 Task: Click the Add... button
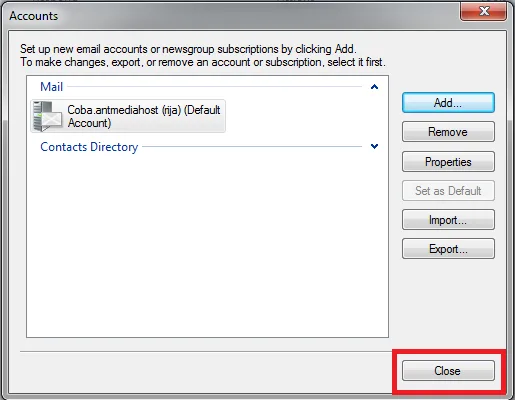coord(448,103)
